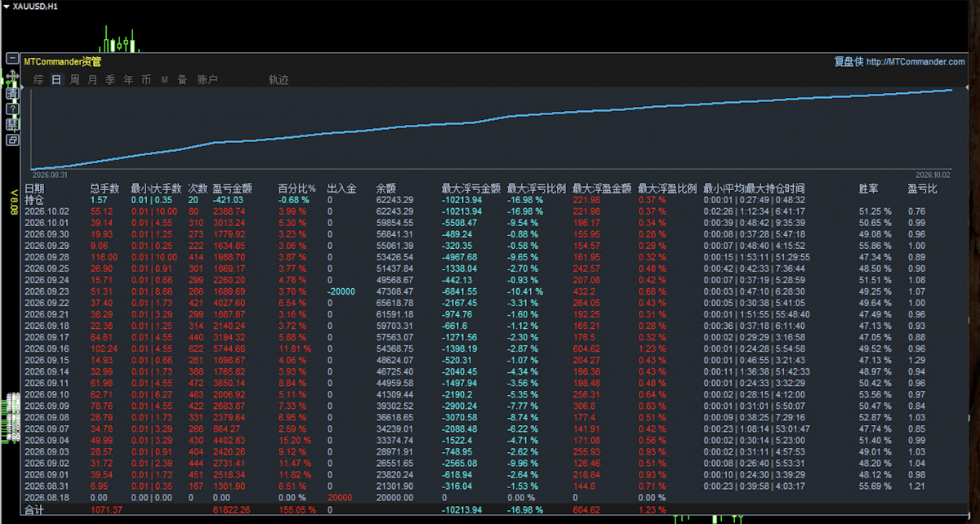Select the 2026.09.16 date row

47,349
